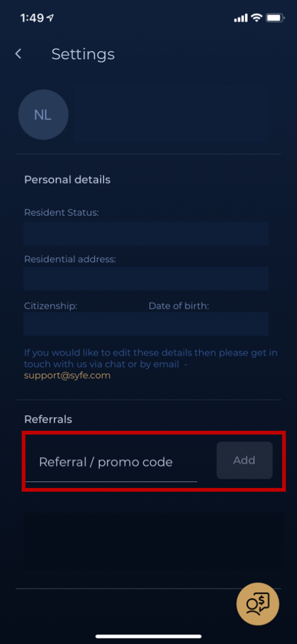
Task: Tap the Settings page title
Action: click(x=83, y=54)
